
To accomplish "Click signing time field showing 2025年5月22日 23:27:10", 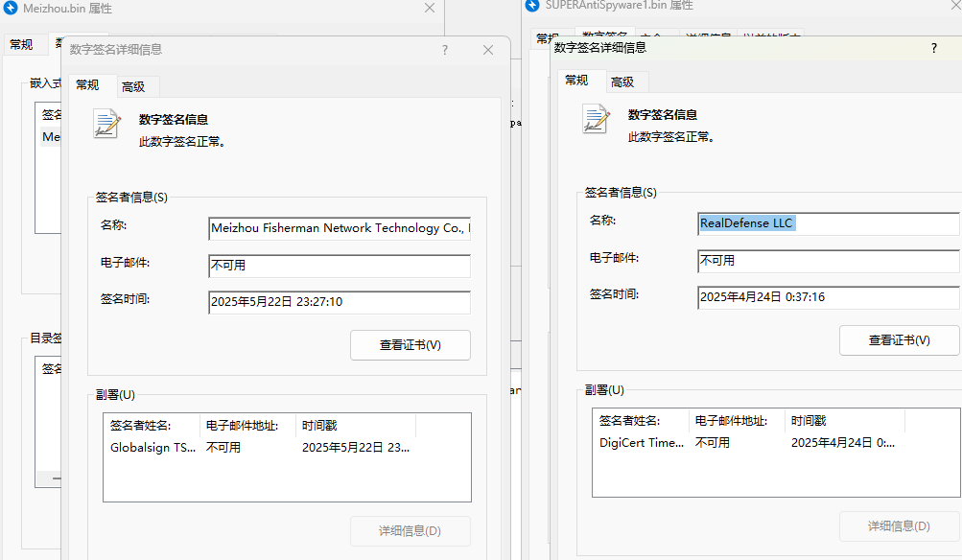I will (340, 302).
